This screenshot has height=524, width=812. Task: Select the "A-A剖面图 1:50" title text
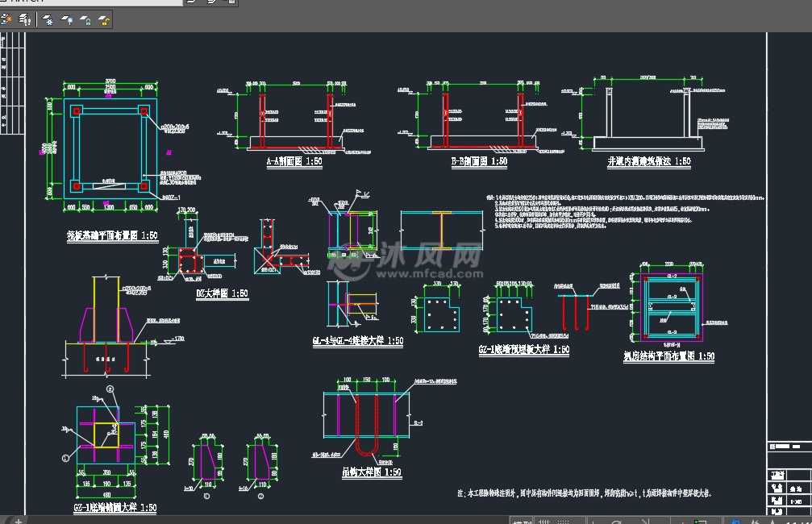tap(294, 161)
